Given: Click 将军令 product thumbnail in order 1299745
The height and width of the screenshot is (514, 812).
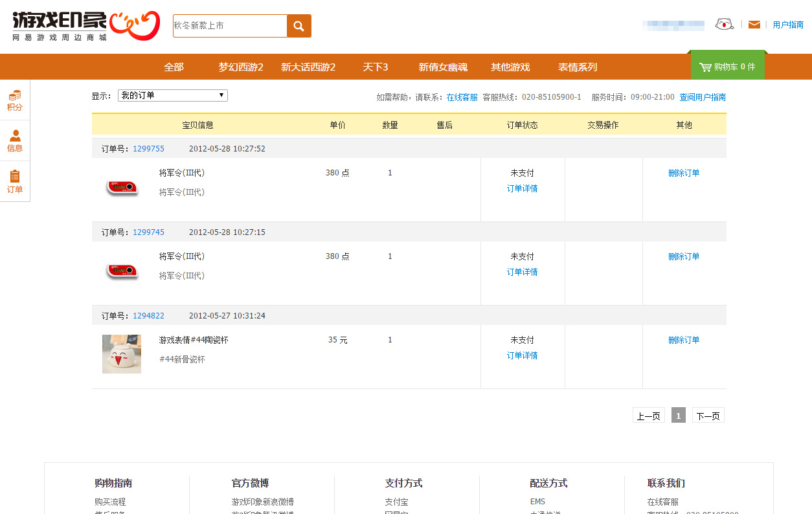Looking at the screenshot, I should (x=122, y=271).
